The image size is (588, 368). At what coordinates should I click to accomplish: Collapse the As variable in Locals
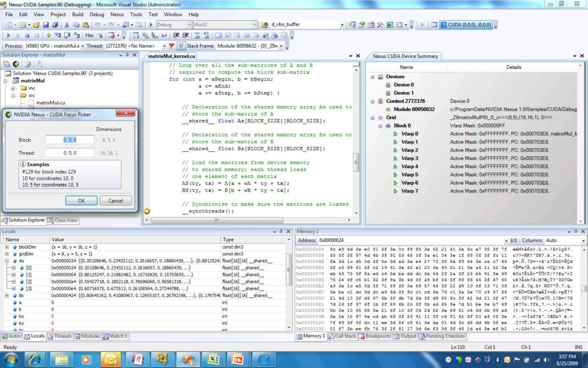pyautogui.click(x=7, y=261)
